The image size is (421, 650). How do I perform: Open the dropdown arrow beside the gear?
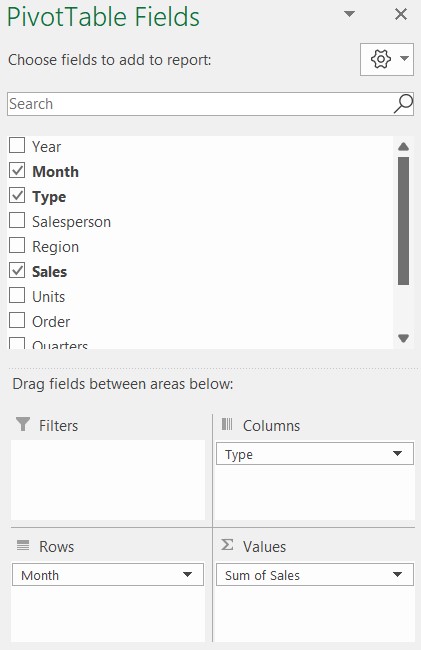pyautogui.click(x=404, y=59)
